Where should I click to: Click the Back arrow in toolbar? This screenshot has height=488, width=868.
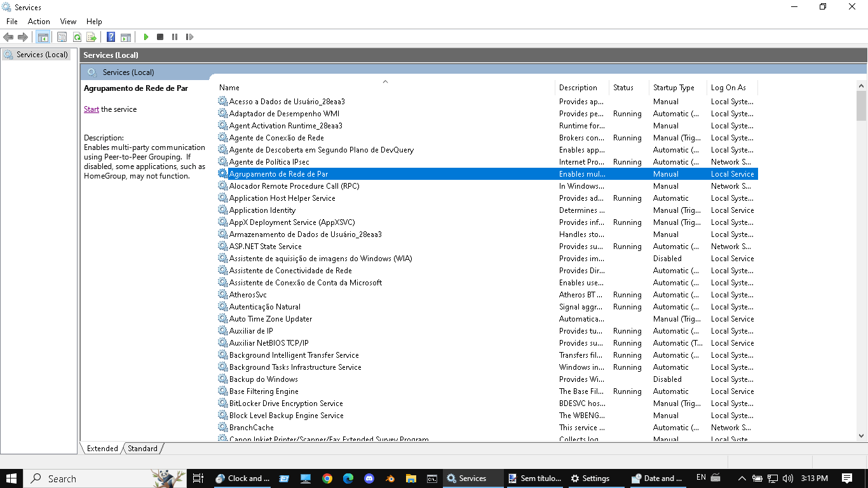[x=8, y=37]
